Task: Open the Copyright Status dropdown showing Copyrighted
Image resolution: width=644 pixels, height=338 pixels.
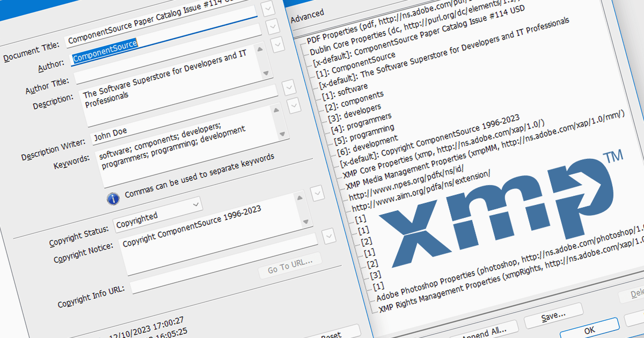Action: (157, 214)
